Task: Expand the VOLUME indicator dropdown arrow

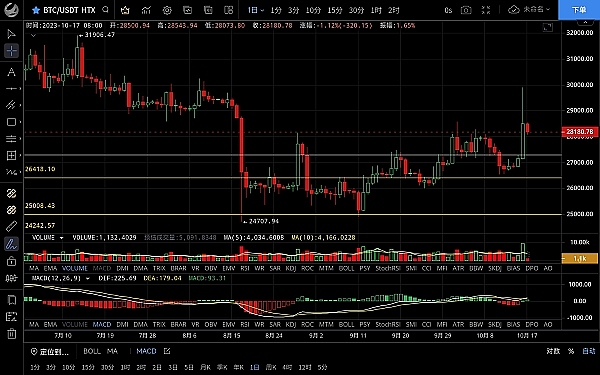Action: (61, 238)
